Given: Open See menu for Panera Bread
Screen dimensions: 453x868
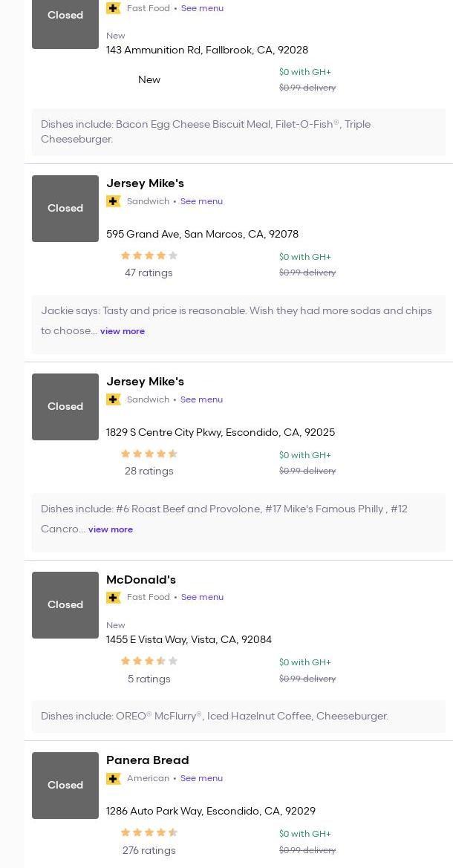Looking at the screenshot, I should [201, 778].
